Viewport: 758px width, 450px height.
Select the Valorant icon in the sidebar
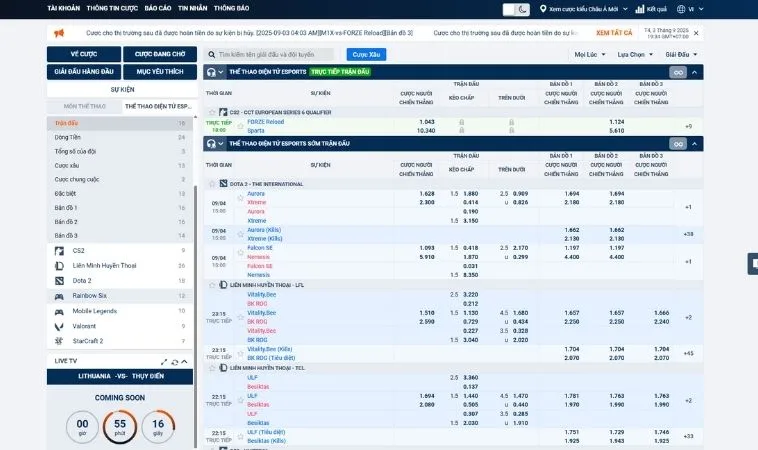pos(60,326)
